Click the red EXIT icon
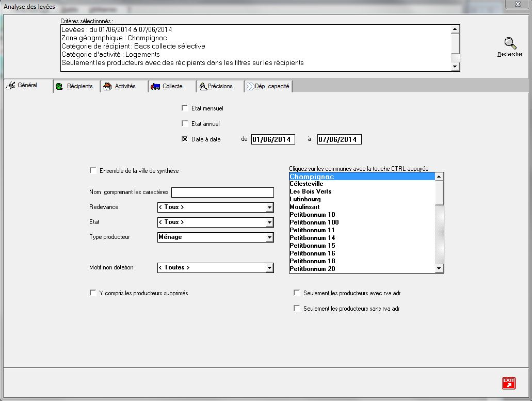Image resolution: width=532 pixels, height=401 pixels. click(x=509, y=383)
